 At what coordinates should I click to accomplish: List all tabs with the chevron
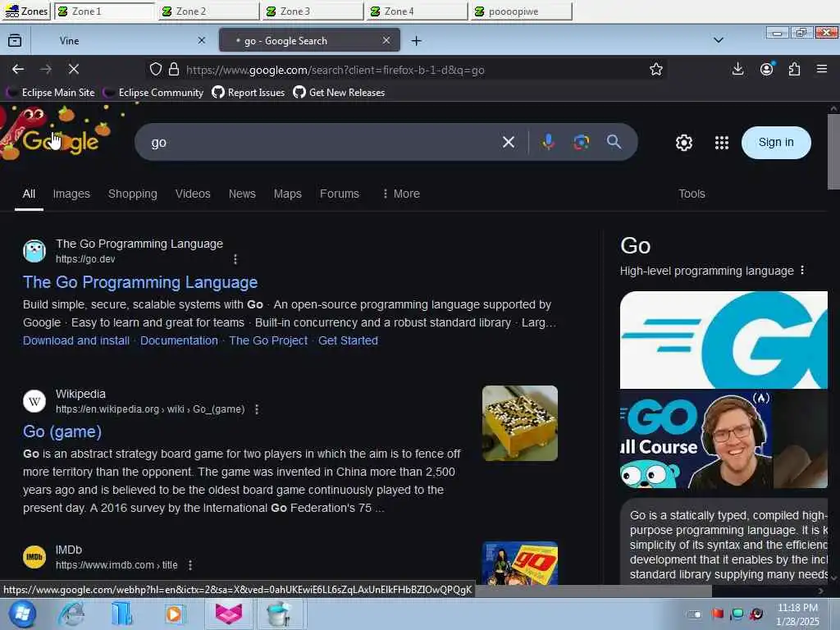point(719,40)
